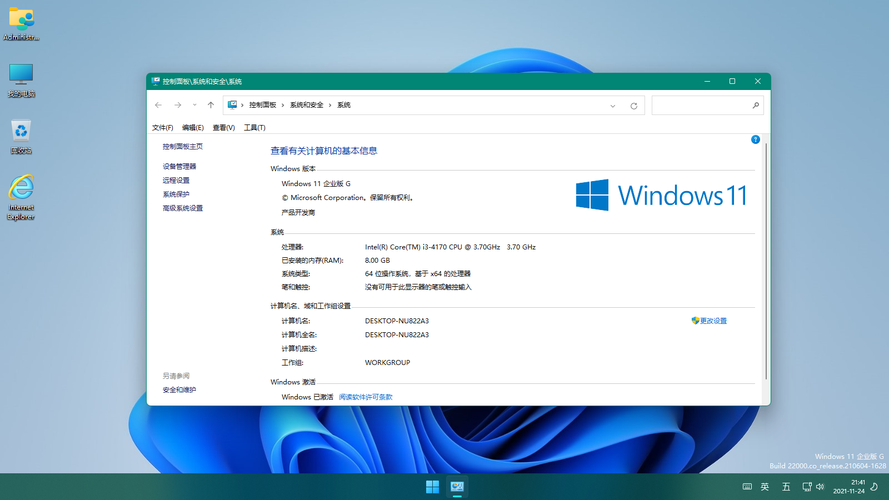Go forward using the forward arrow
Image resolution: width=889 pixels, height=500 pixels.
coord(177,105)
